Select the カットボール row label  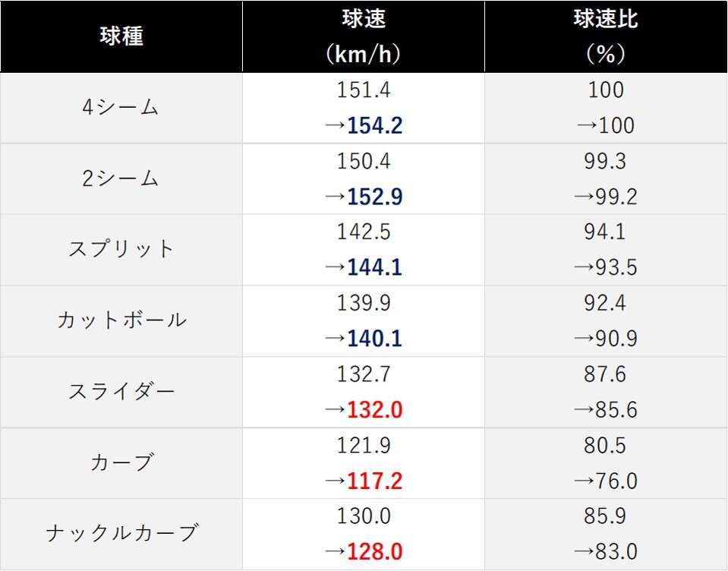tap(121, 320)
